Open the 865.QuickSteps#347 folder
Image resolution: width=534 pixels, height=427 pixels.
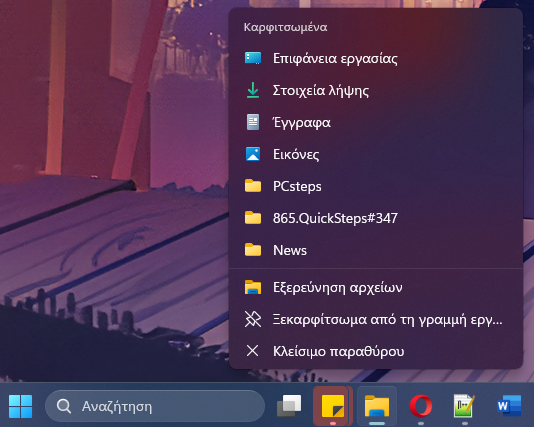[x=376, y=218]
